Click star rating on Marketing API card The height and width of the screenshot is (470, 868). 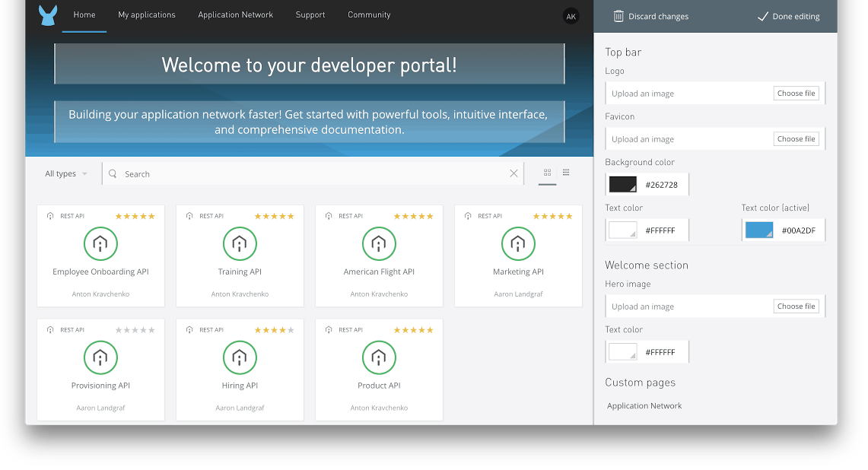click(552, 216)
